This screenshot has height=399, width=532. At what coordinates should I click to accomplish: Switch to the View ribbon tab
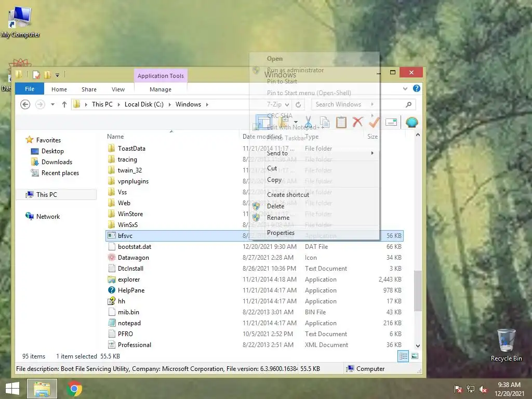(118, 89)
